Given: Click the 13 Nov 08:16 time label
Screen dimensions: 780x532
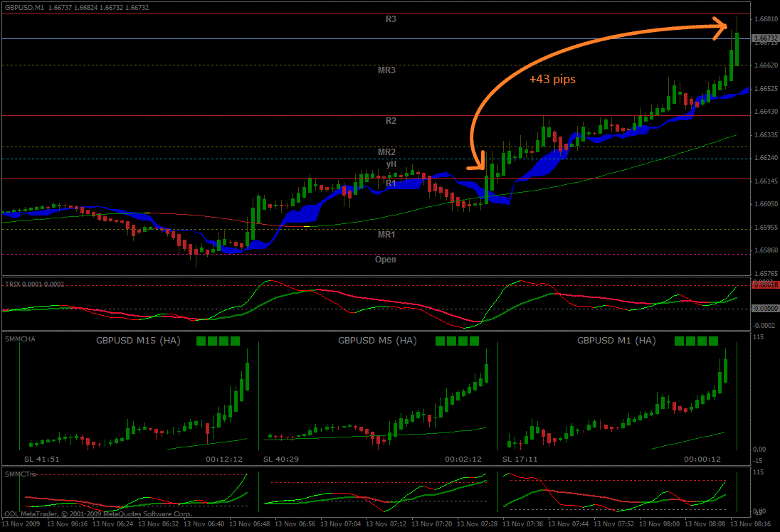Looking at the screenshot, I should (x=751, y=523).
